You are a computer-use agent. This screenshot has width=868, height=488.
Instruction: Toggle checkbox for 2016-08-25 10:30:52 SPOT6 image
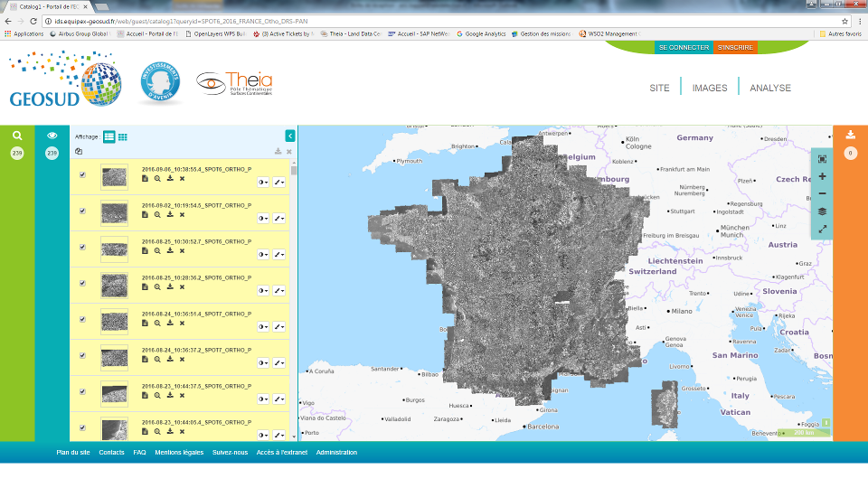click(x=82, y=247)
